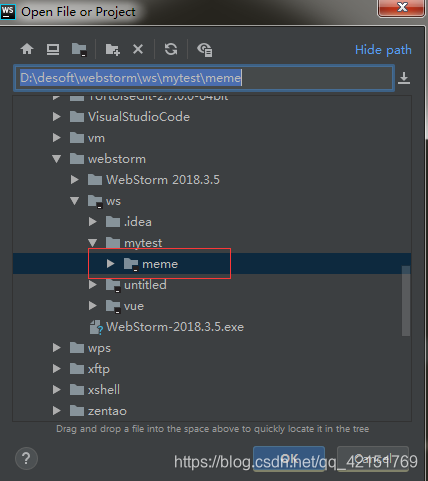This screenshot has height=481, width=428.
Task: Collapse the mytest folder
Action: tap(93, 243)
